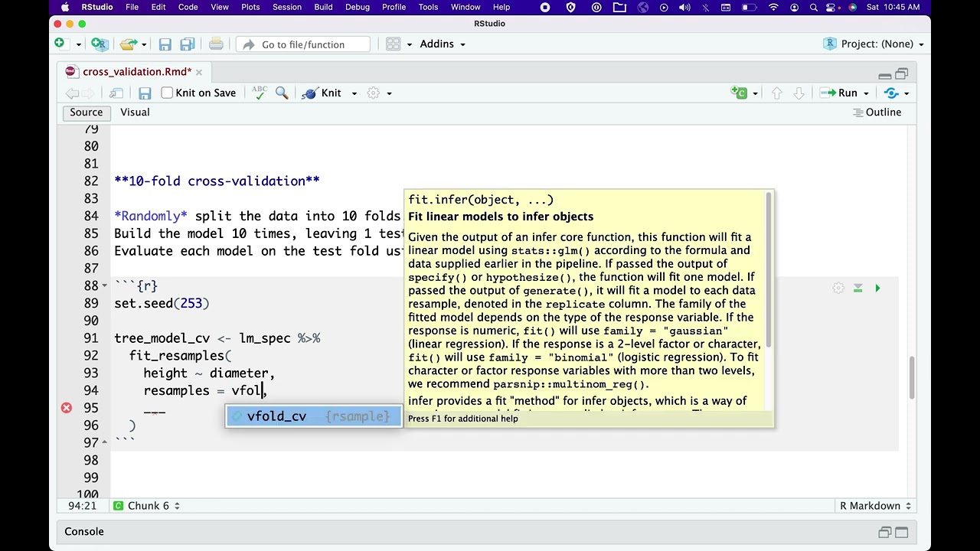Image resolution: width=980 pixels, height=551 pixels.
Task: Toggle the document Outline panel
Action: coord(877,112)
